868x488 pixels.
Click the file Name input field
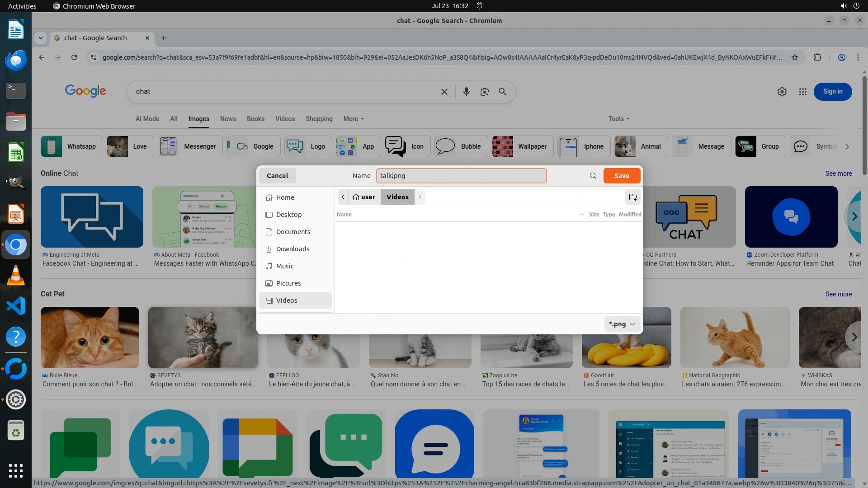[461, 176]
